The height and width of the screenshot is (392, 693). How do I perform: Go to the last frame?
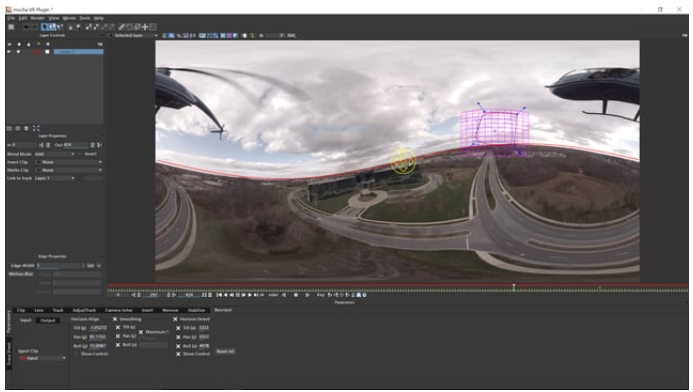(255, 295)
